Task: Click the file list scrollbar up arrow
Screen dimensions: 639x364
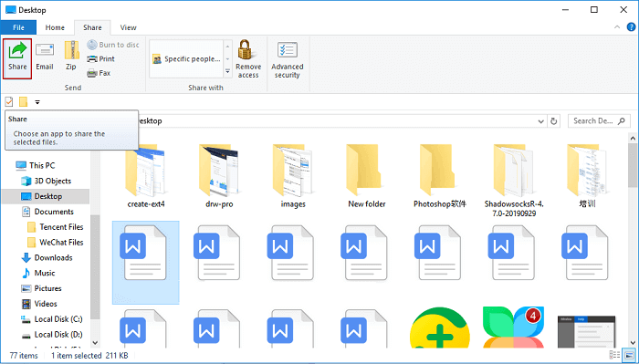Action: coord(633,139)
